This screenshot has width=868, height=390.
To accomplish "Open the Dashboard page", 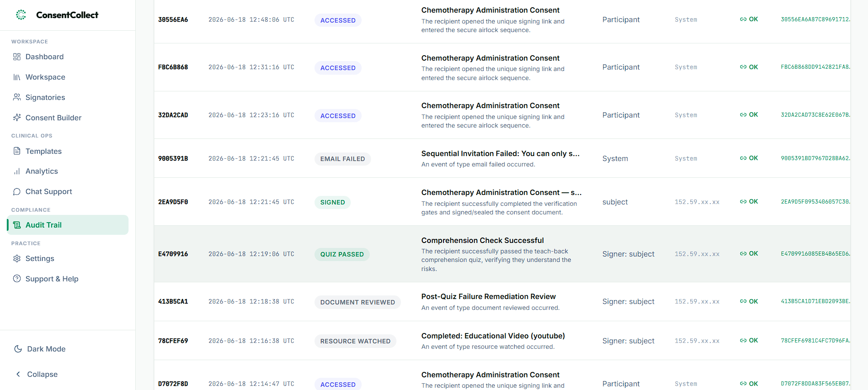I will (68, 57).
